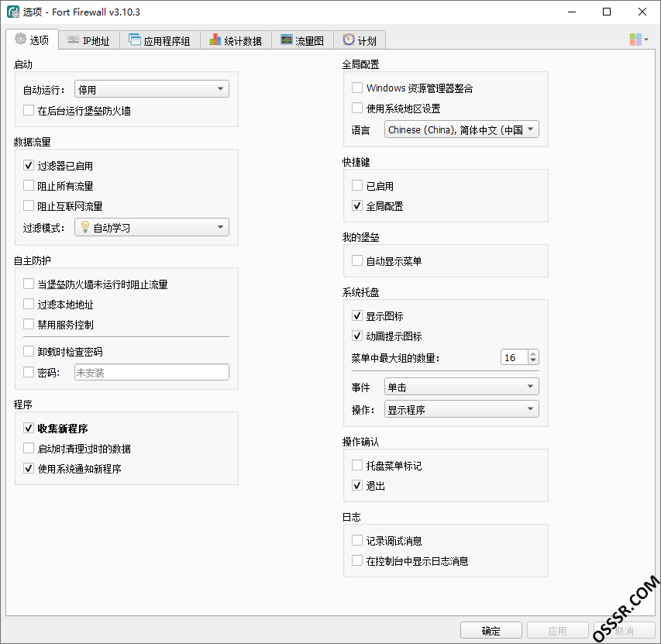This screenshot has width=661, height=644.
Task: Click the bar chart icon on 统计数据 tab
Action: click(215, 40)
